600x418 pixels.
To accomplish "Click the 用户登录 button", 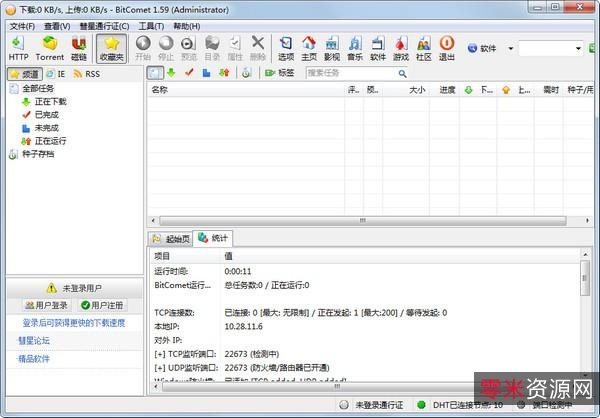I will point(47,305).
